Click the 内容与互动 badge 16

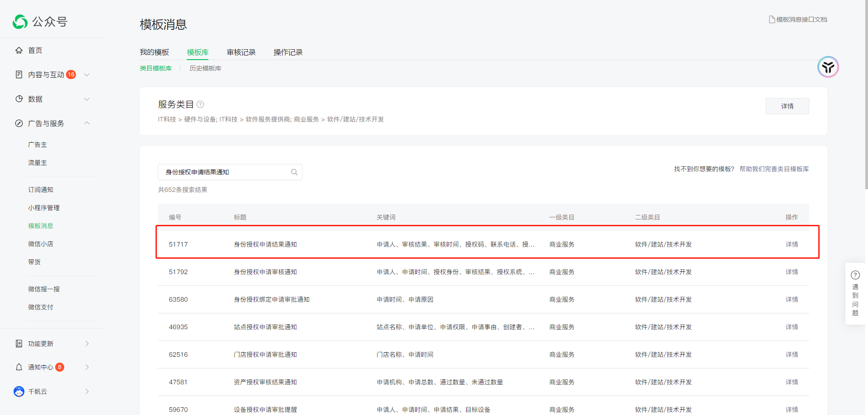pyautogui.click(x=71, y=75)
